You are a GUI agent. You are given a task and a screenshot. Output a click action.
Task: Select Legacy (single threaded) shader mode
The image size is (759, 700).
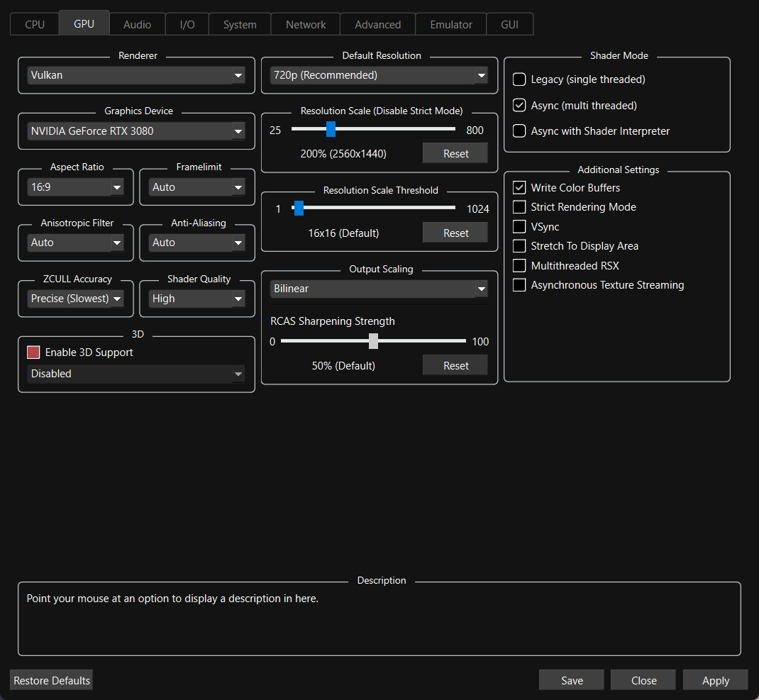(519, 79)
